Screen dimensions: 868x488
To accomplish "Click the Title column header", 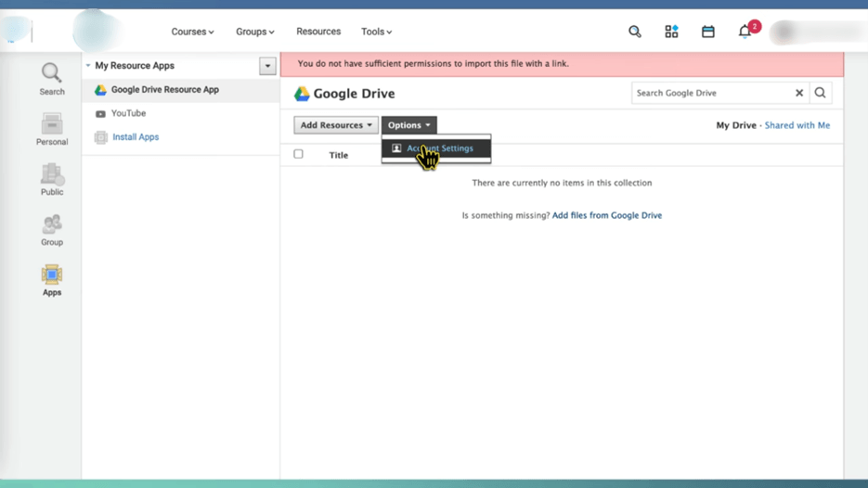I will [x=338, y=155].
